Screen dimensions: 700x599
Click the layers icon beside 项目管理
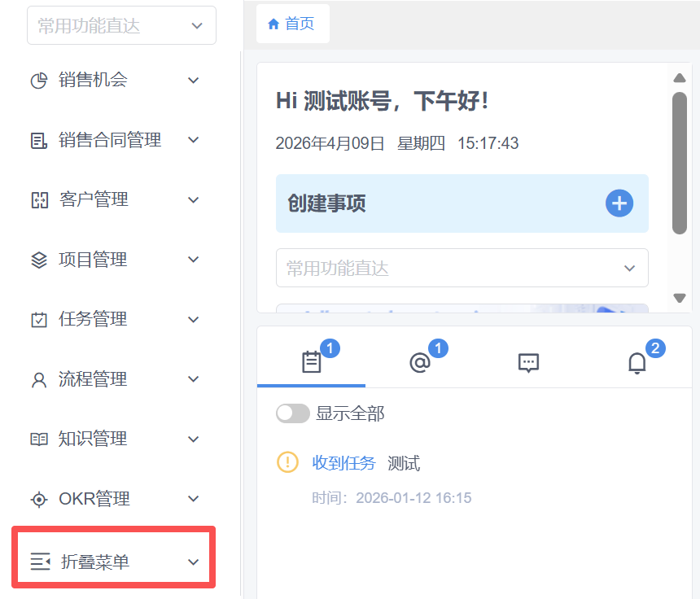(39, 260)
